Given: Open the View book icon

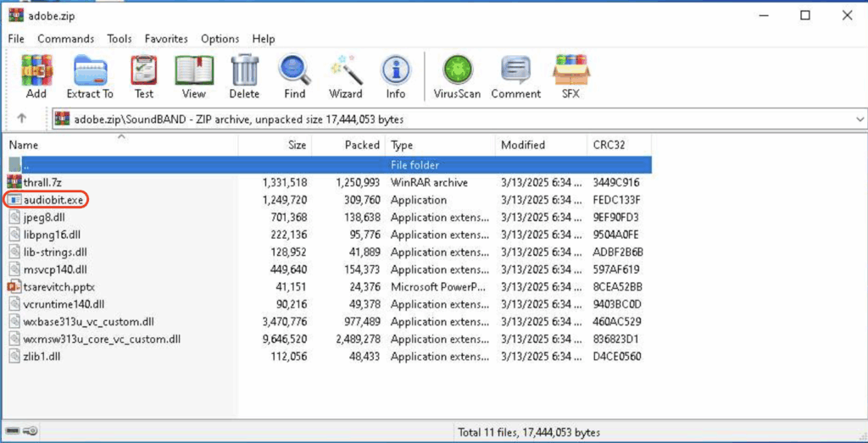Looking at the screenshot, I should (194, 71).
